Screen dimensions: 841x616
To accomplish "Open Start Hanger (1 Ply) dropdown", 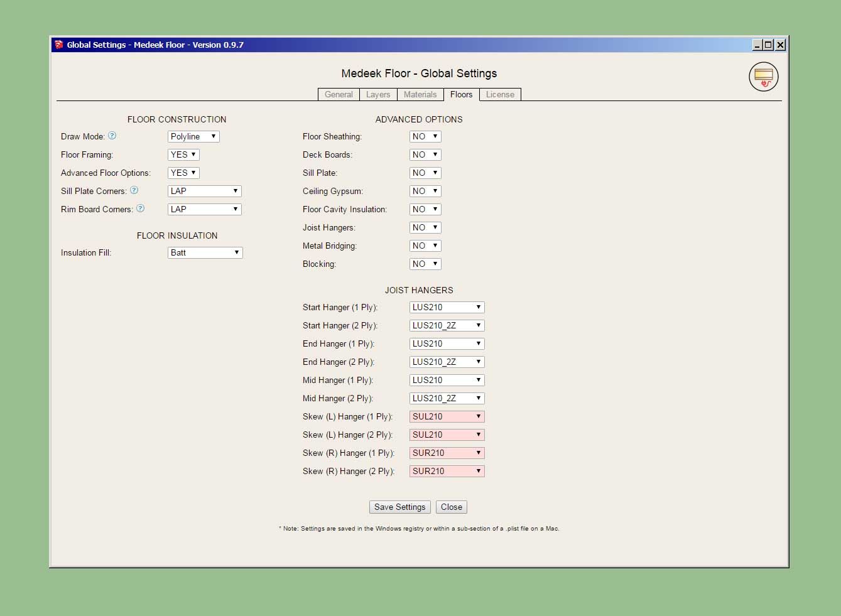I will (447, 307).
